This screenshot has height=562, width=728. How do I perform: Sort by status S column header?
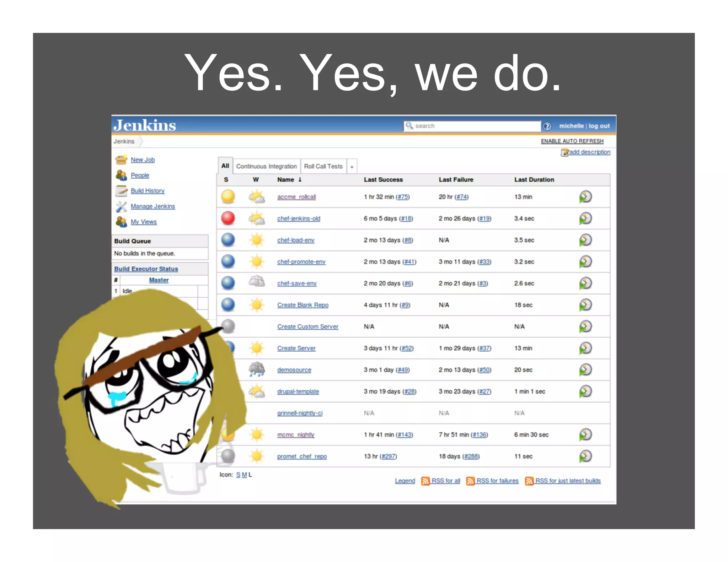click(x=226, y=180)
